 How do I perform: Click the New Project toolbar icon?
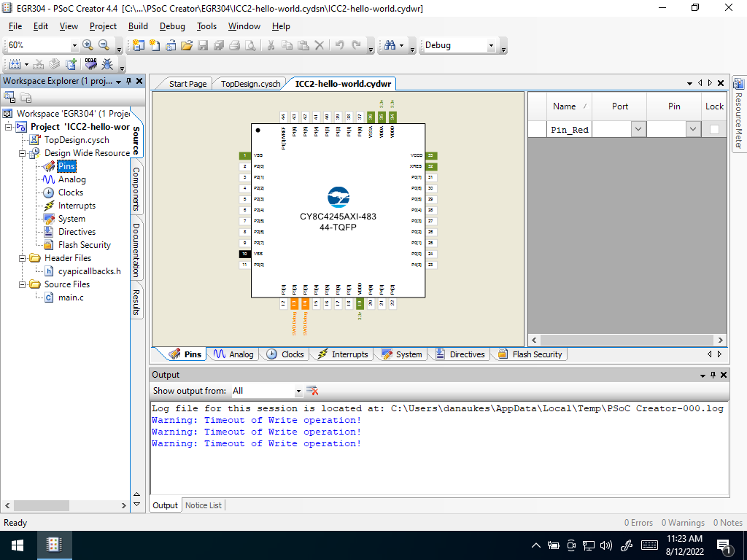138,45
